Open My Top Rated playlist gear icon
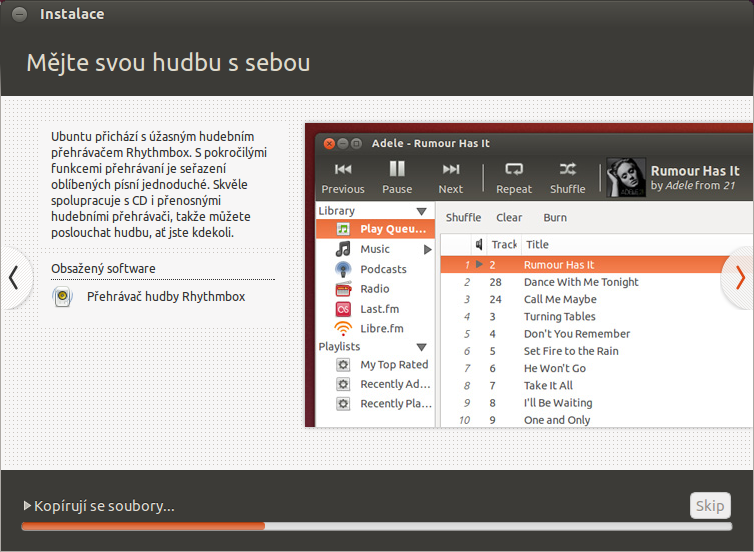 click(x=343, y=365)
